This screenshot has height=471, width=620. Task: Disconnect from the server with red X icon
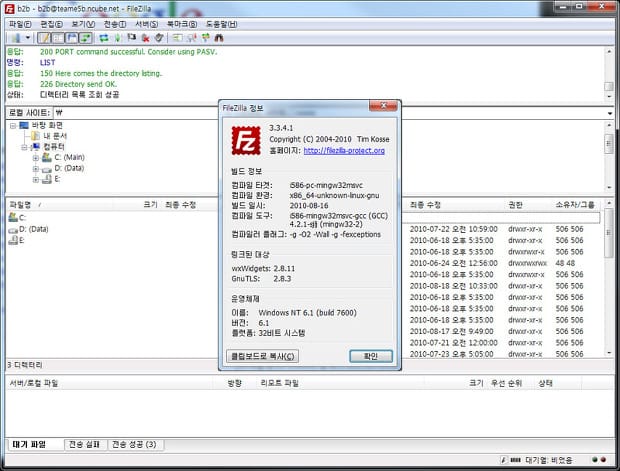[x=146, y=38]
